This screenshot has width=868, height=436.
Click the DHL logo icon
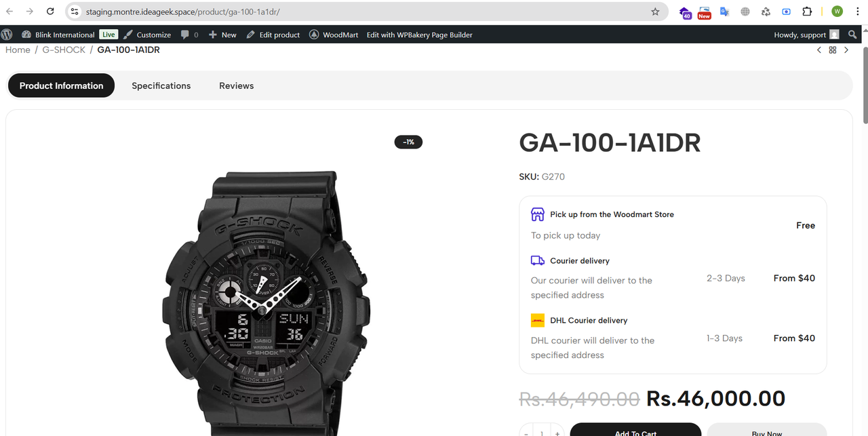[x=538, y=320]
